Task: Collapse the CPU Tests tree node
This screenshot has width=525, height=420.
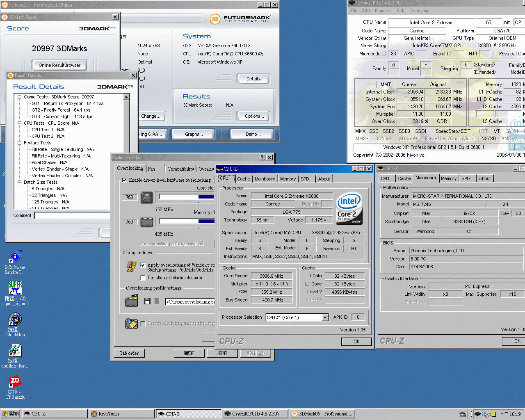Action: coord(19,123)
